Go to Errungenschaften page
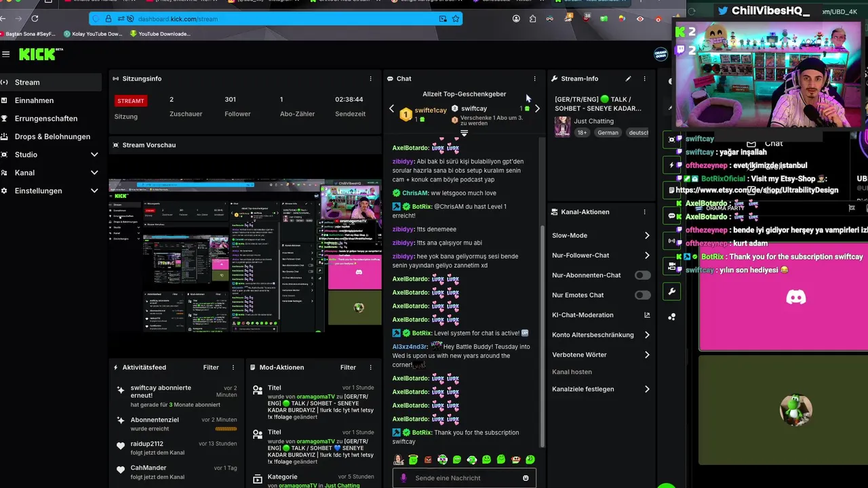 pos(51,119)
